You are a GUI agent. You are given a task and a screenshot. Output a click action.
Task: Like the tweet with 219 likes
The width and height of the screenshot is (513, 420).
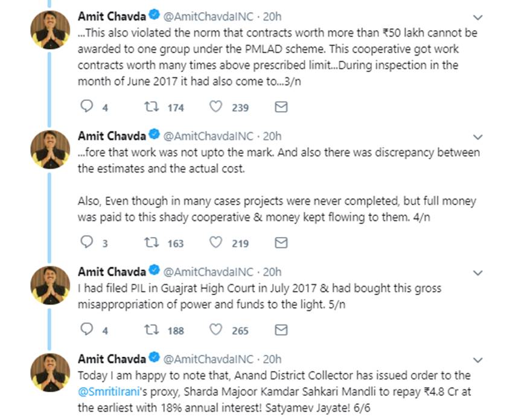pos(215,243)
